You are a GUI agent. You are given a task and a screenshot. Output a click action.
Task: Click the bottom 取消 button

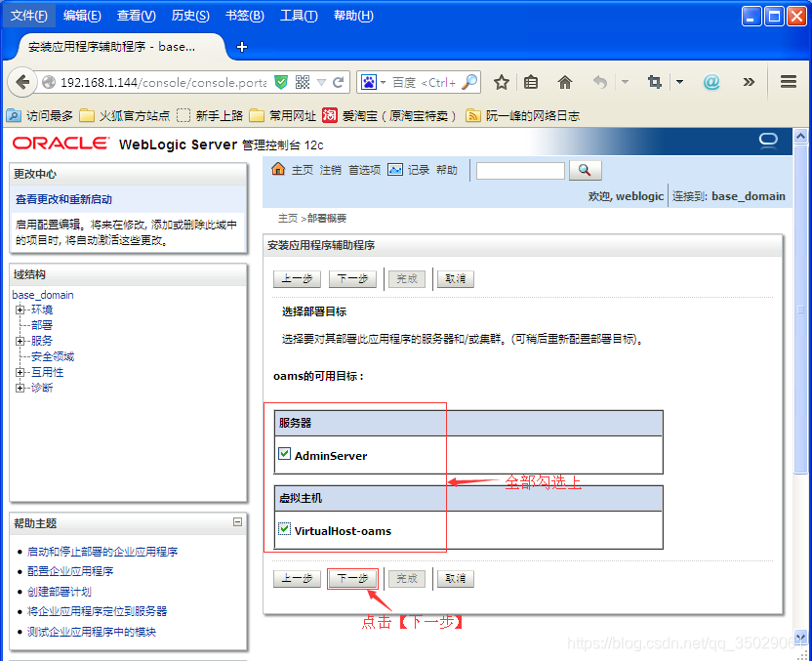coord(455,579)
